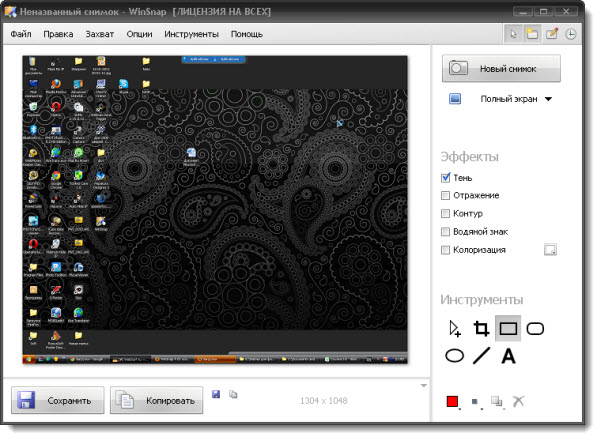600x440 pixels.
Task: Pick the red color swatch
Action: tap(452, 401)
